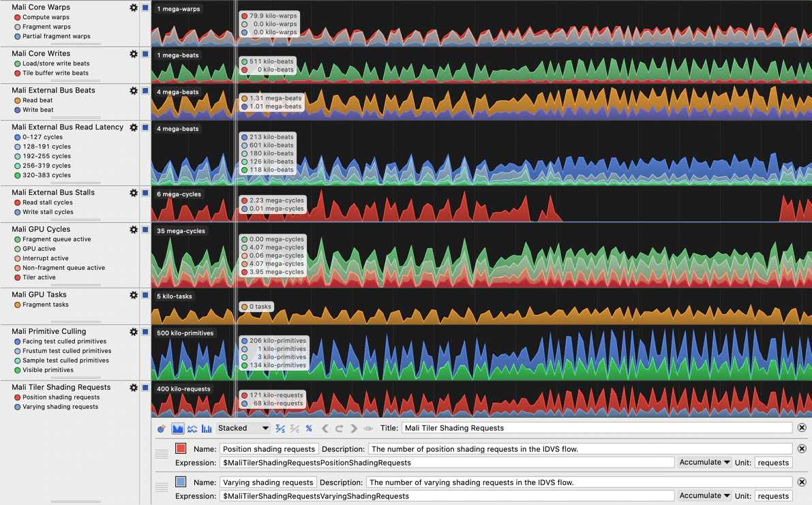Click the per-clock scaling (Σ/c) icon
812x505 pixels.
point(294,428)
